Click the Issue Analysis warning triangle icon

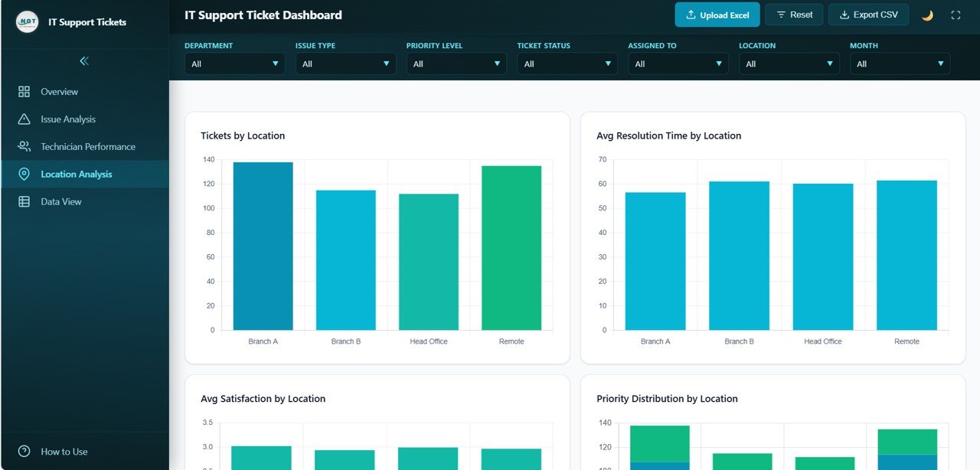(x=24, y=119)
